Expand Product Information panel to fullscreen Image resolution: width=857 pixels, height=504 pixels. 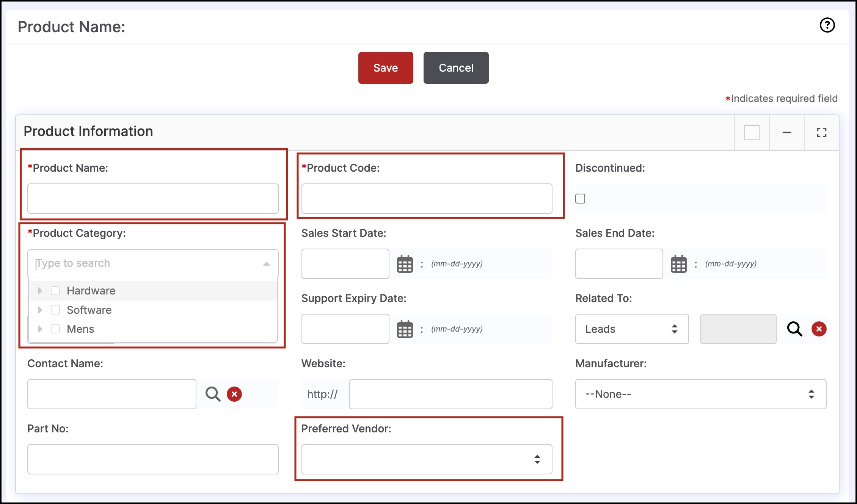pyautogui.click(x=822, y=133)
